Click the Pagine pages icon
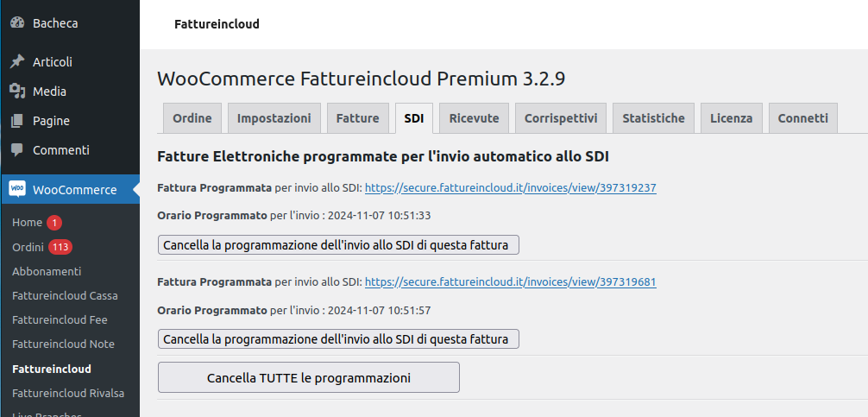This screenshot has width=868, height=417. click(17, 120)
